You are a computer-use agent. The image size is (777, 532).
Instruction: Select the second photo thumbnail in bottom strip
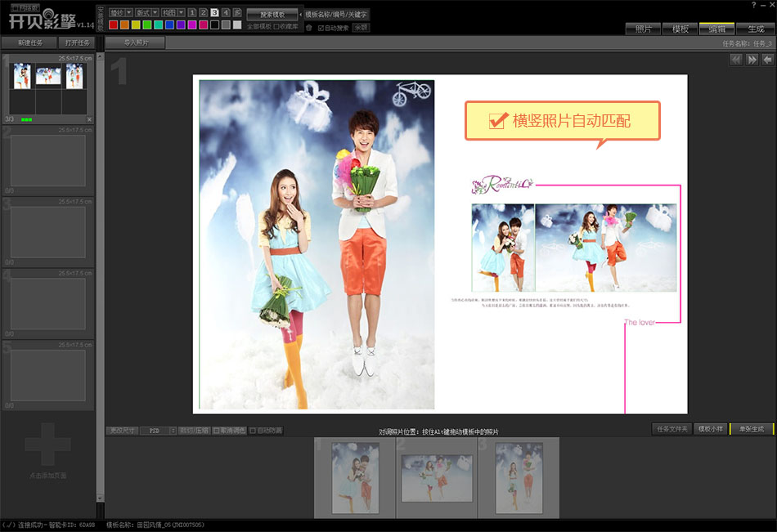click(x=437, y=476)
